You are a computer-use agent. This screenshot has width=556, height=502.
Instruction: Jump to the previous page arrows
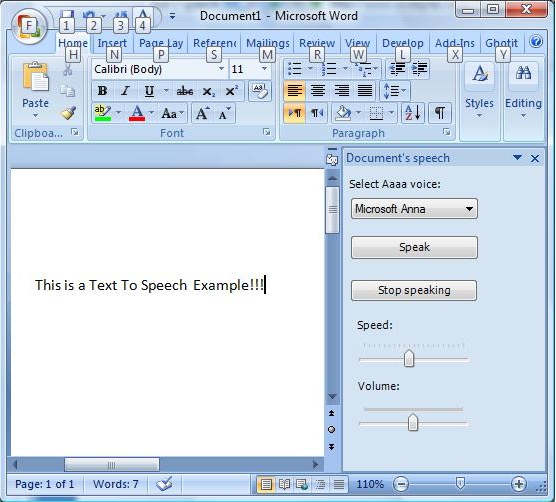pyautogui.click(x=332, y=413)
